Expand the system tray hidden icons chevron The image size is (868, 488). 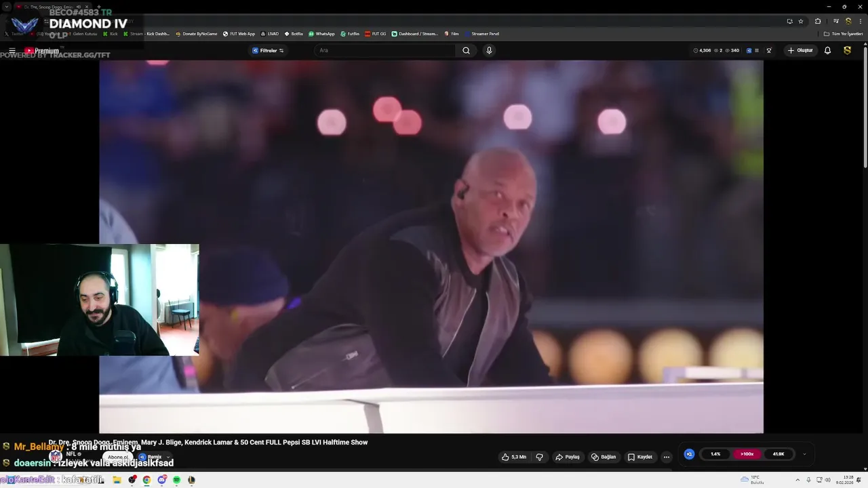(797, 480)
